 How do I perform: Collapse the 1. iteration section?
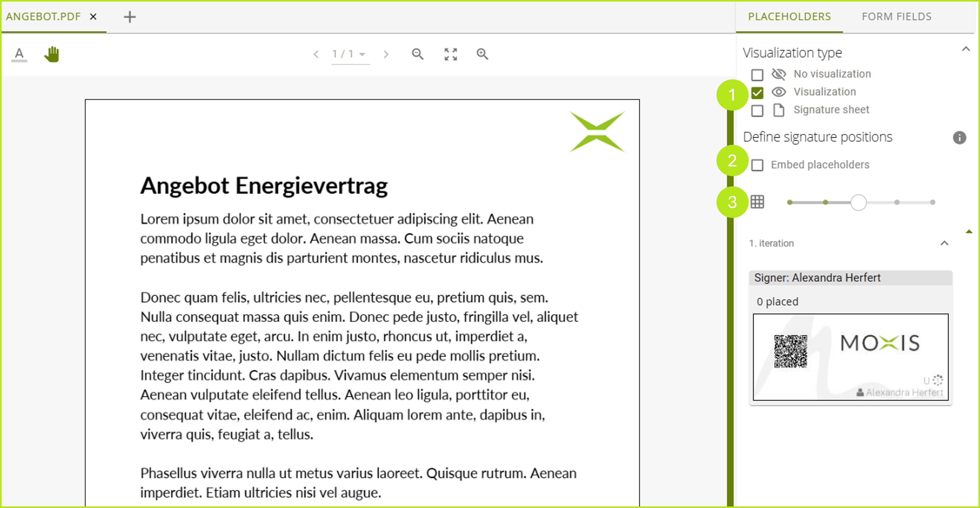click(x=945, y=243)
